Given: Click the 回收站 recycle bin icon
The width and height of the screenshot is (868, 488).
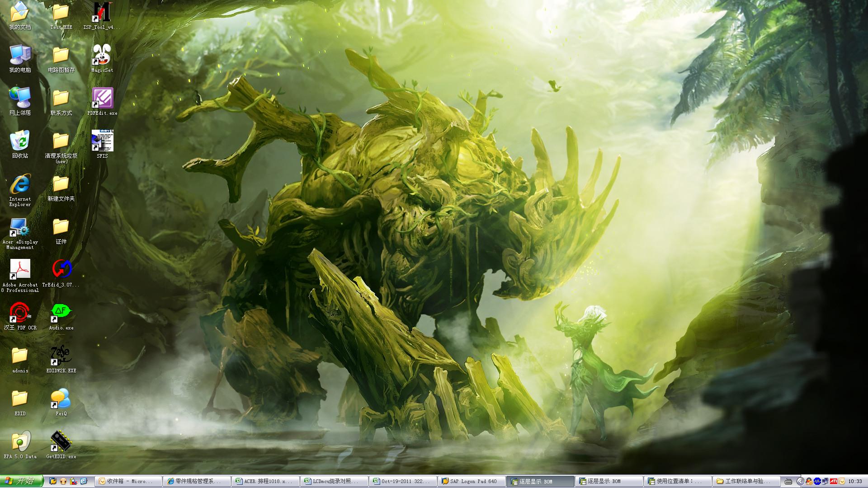Looking at the screenshot, I should pos(20,145).
